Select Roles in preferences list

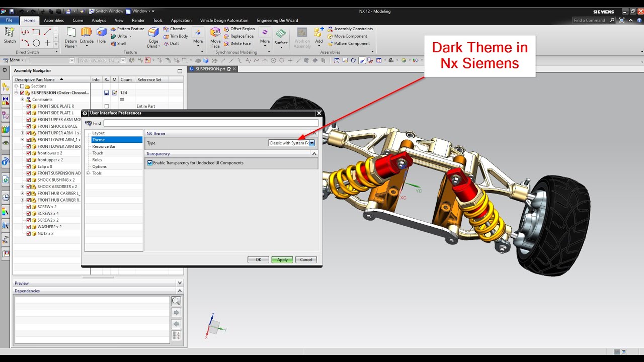pyautogui.click(x=97, y=160)
